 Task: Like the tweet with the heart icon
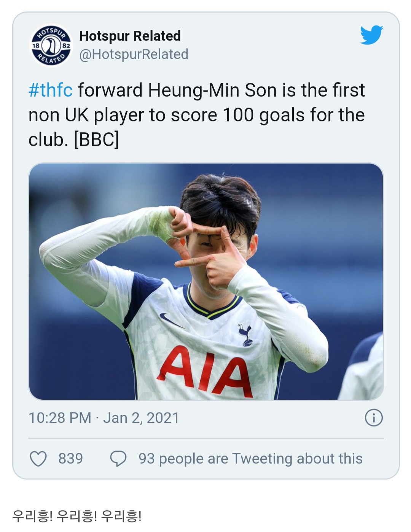coord(38,459)
